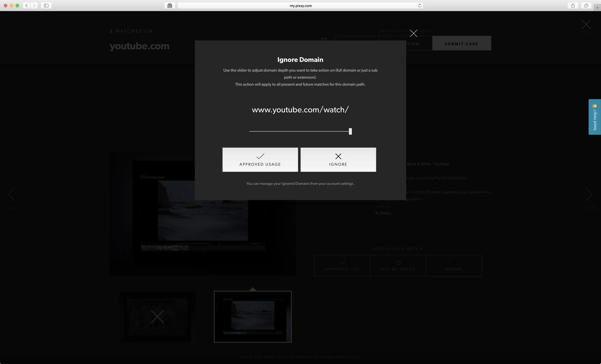The height and width of the screenshot is (364, 601).
Task: Open a new Safari tab
Action: 597,7
